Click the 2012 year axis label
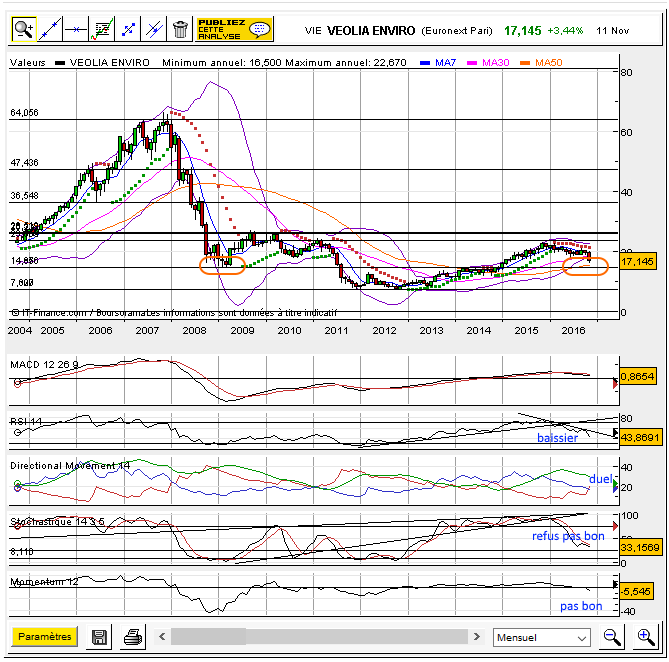Screen dimensions: 669x662 (x=384, y=331)
